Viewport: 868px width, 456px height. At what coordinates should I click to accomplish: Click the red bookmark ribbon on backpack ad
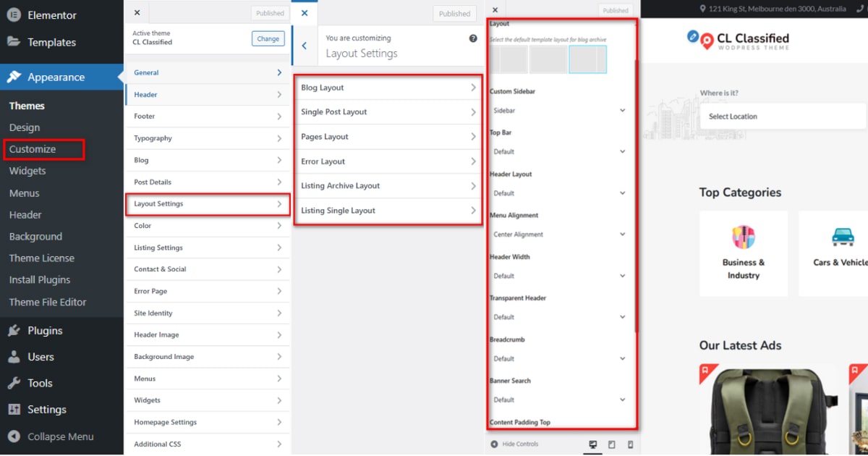pos(709,373)
